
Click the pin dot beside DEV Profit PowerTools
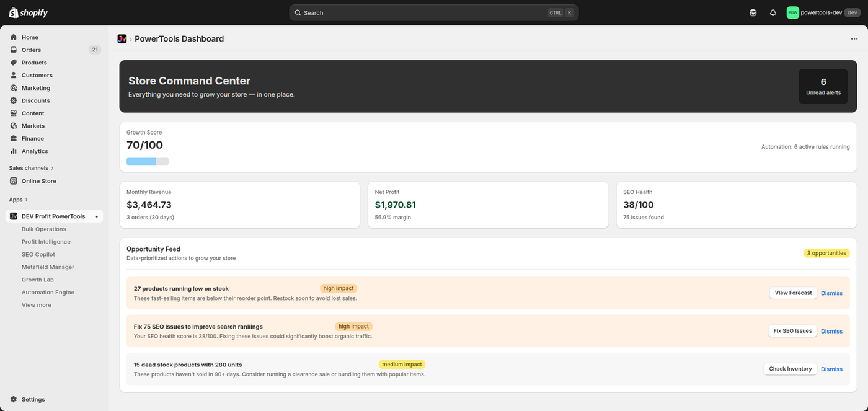(x=97, y=216)
